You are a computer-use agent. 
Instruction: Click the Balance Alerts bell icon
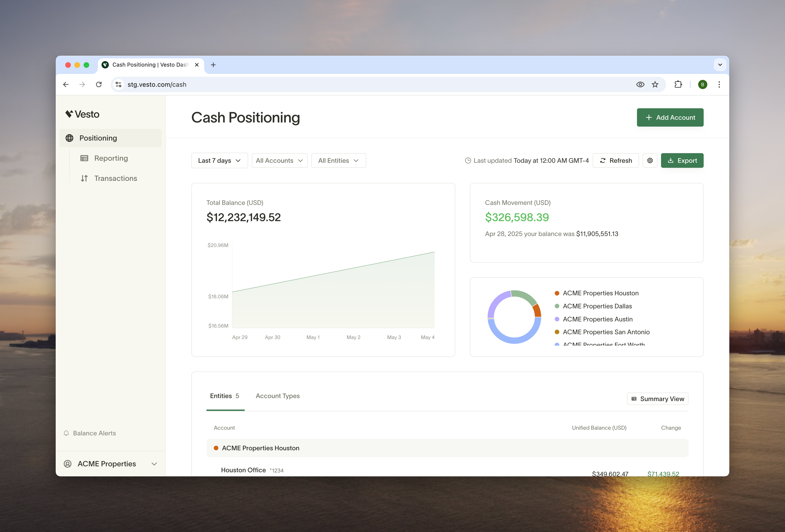[x=66, y=433]
